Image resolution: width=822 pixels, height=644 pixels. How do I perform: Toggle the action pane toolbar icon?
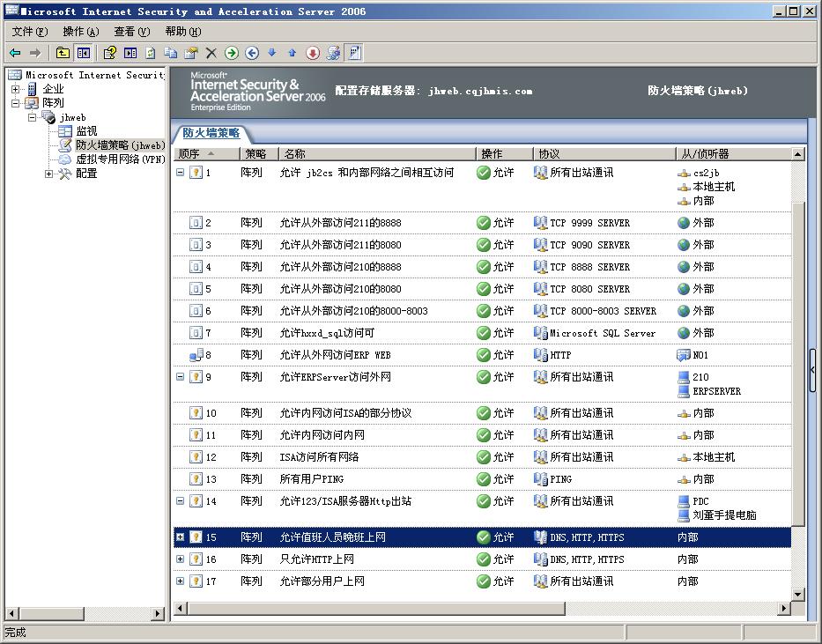click(130, 53)
